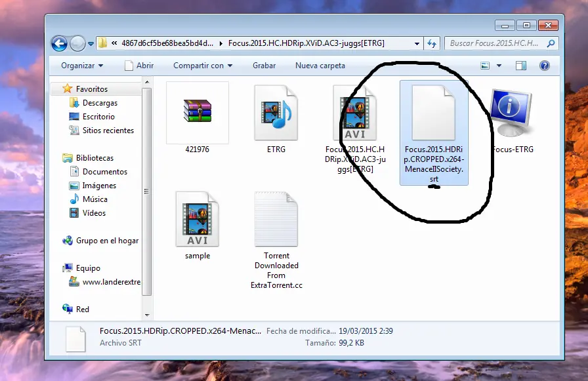Viewport: 588px width, 381px height.
Task: Expand the address bar previous locations dropdown
Action: [417, 43]
